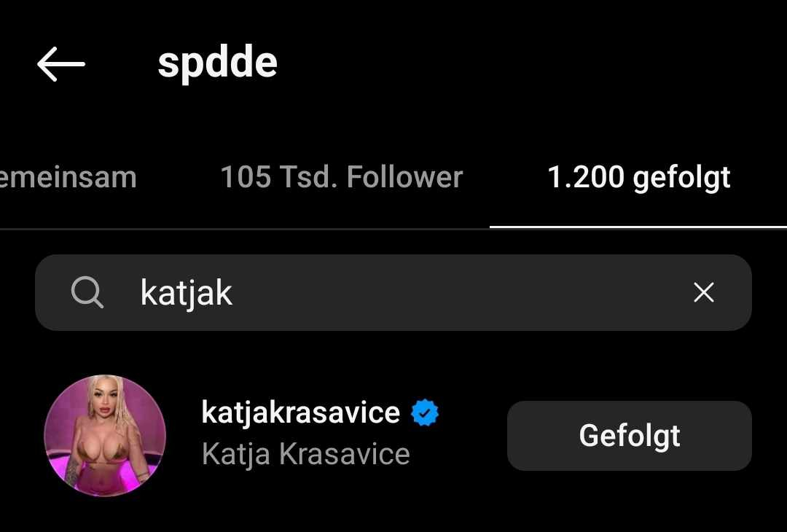Image resolution: width=787 pixels, height=532 pixels.
Task: Clear the search with the X icon
Action: pyautogui.click(x=704, y=292)
